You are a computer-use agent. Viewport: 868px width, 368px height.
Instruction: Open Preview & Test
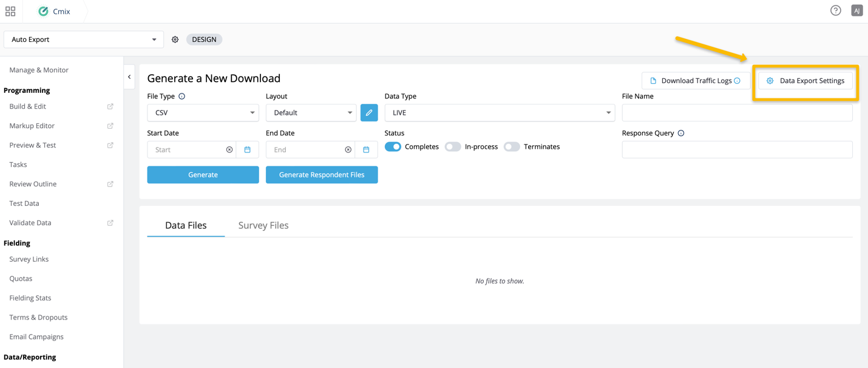point(33,146)
